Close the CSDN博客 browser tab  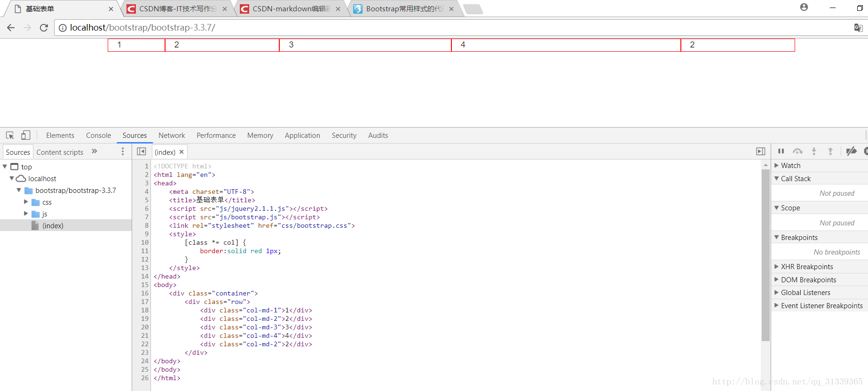pos(225,9)
